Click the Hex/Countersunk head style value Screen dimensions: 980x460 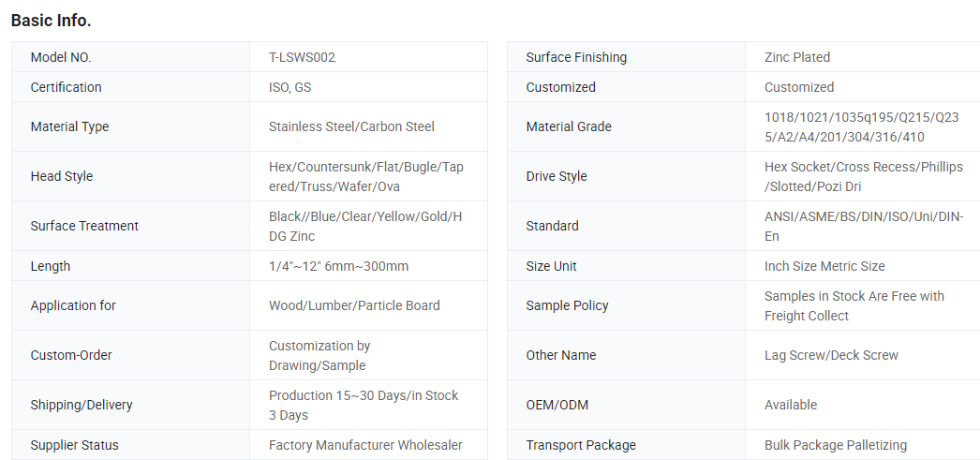pos(365,176)
